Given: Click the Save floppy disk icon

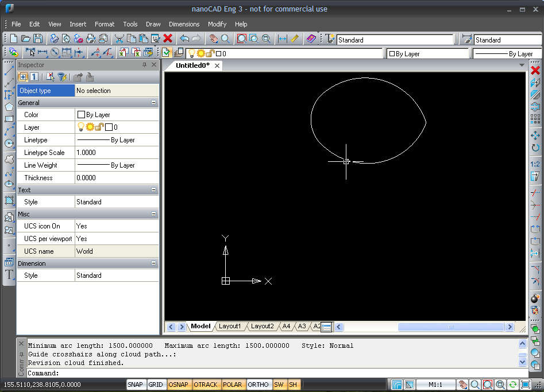Looking at the screenshot, I should [38, 39].
